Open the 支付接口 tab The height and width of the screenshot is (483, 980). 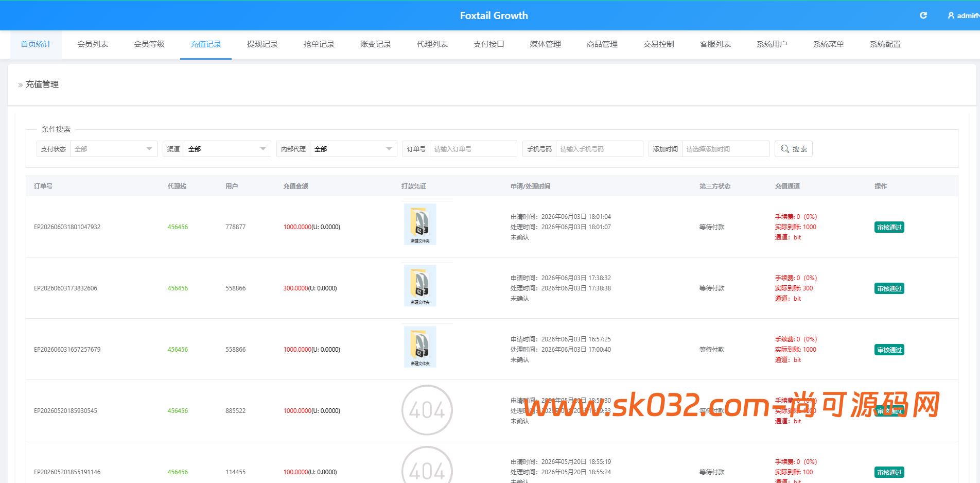click(x=489, y=44)
